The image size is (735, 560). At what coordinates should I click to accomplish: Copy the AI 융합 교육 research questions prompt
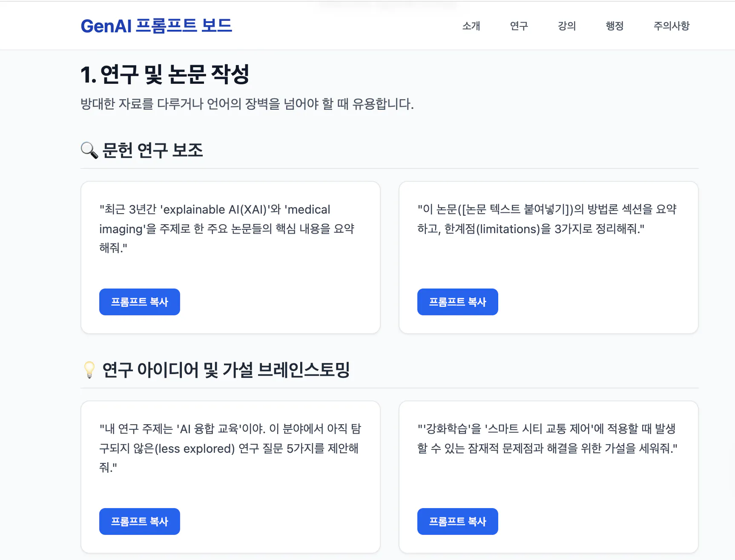[139, 521]
